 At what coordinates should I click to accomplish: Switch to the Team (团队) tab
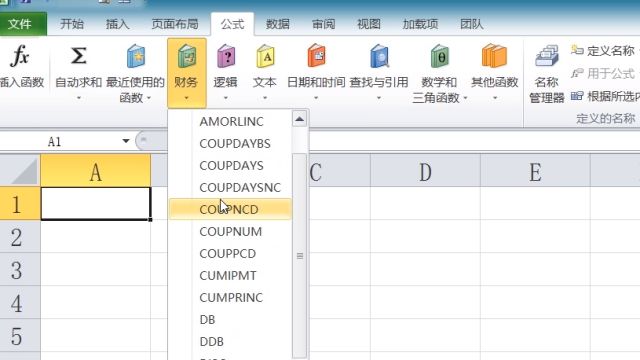471,24
